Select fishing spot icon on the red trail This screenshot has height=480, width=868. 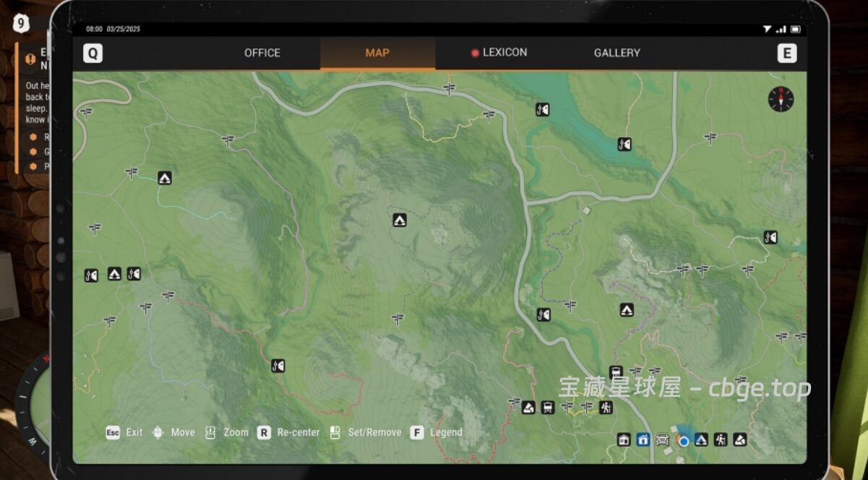tap(278, 366)
